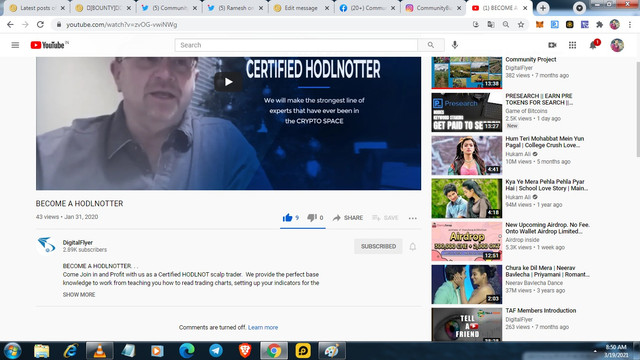Open the Community Project video thumbnail

(x=467, y=73)
